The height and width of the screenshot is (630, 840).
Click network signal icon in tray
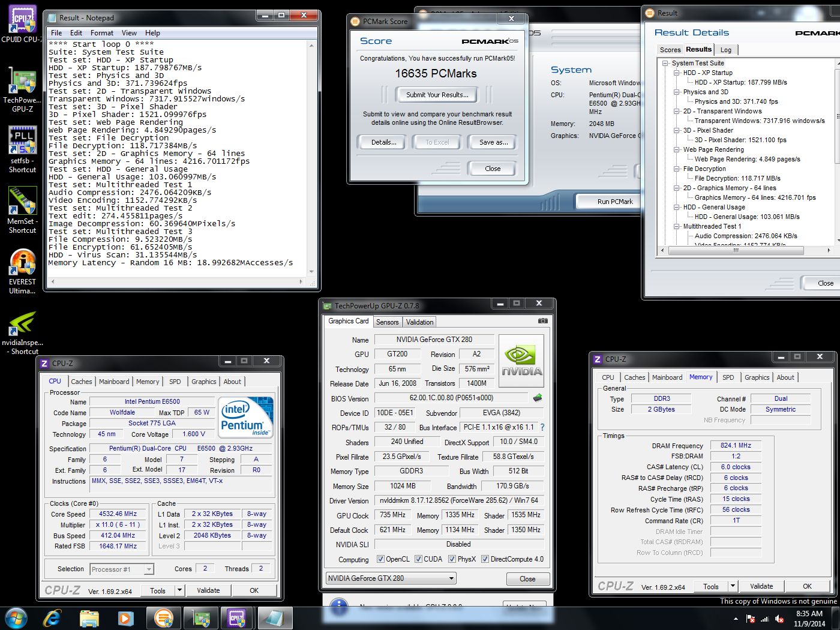pos(764,619)
